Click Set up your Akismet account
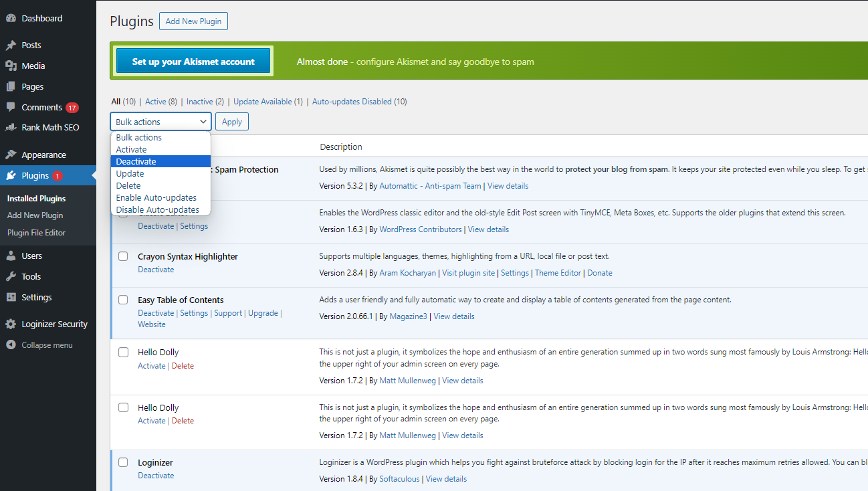 click(193, 62)
